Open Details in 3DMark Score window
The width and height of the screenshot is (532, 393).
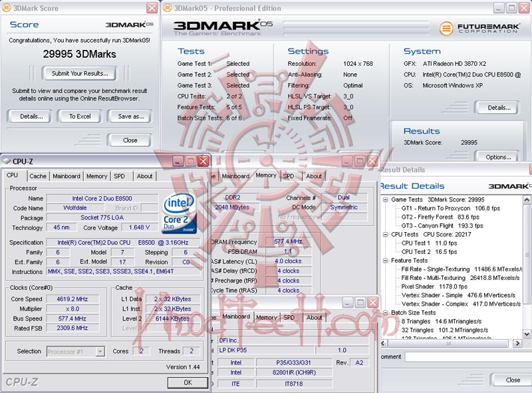click(31, 116)
